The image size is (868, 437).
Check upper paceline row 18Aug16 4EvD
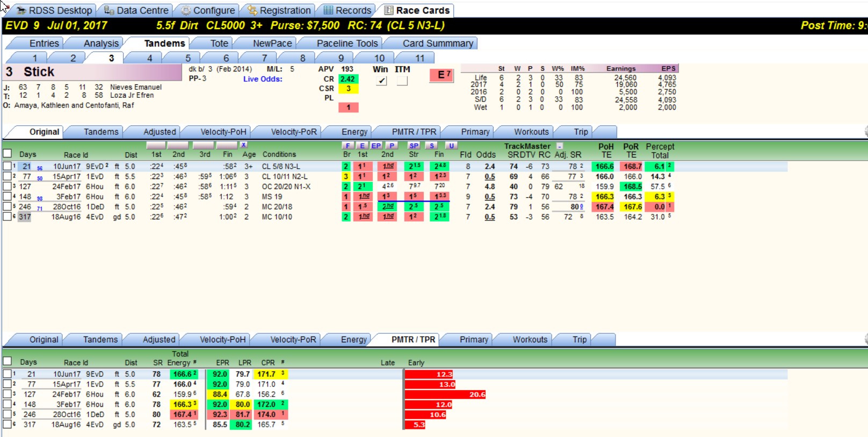point(7,217)
